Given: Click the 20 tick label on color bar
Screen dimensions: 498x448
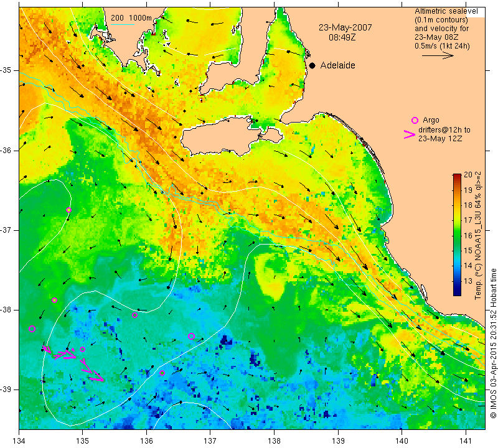Looking at the screenshot, I should coord(468,175).
